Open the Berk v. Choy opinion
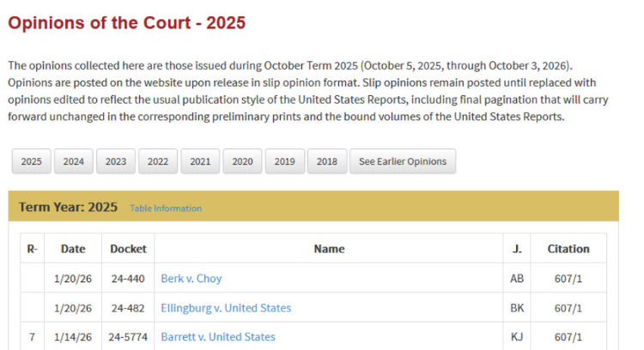 [191, 278]
